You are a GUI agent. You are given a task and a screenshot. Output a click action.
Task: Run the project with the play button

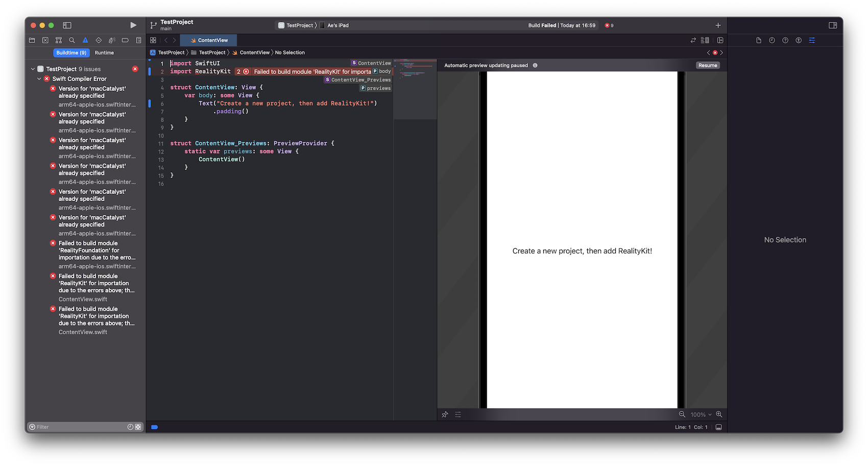click(133, 25)
